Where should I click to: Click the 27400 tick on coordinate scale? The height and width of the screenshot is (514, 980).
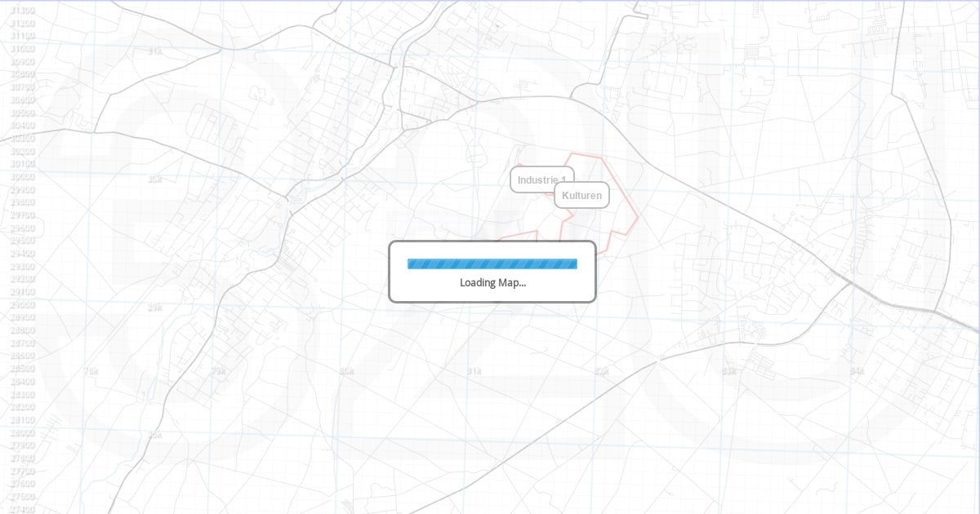[x=22, y=509]
